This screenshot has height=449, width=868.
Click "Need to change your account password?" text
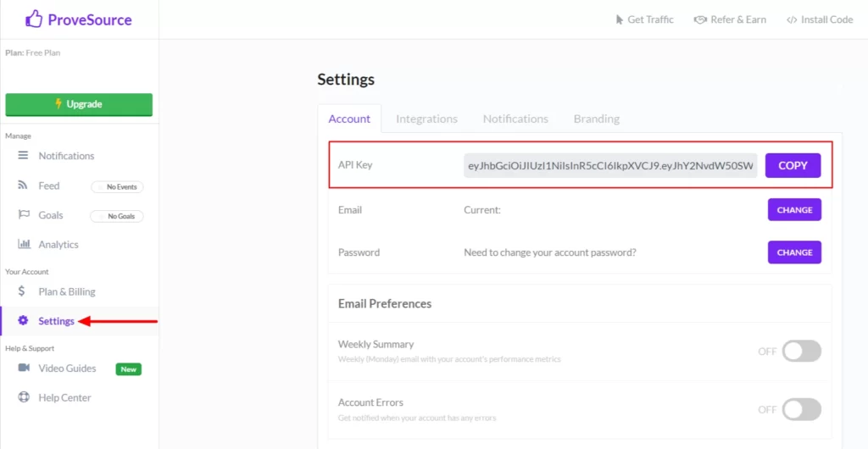[x=549, y=252]
